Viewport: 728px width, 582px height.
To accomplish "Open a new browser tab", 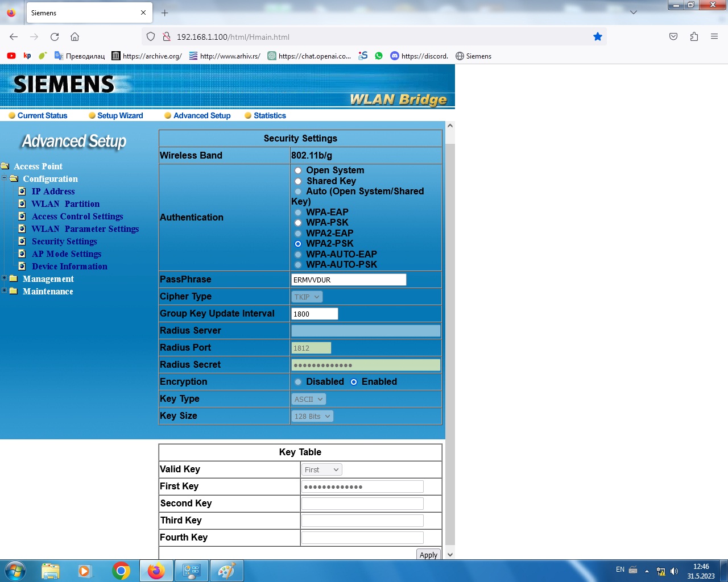I will [x=165, y=13].
